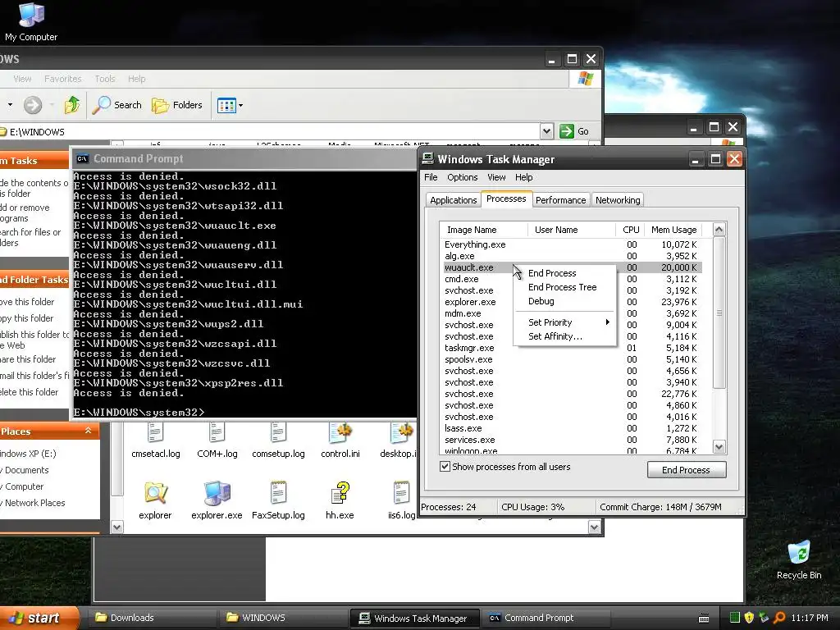Click the Start button
840x630 pixels.
coord(39,618)
